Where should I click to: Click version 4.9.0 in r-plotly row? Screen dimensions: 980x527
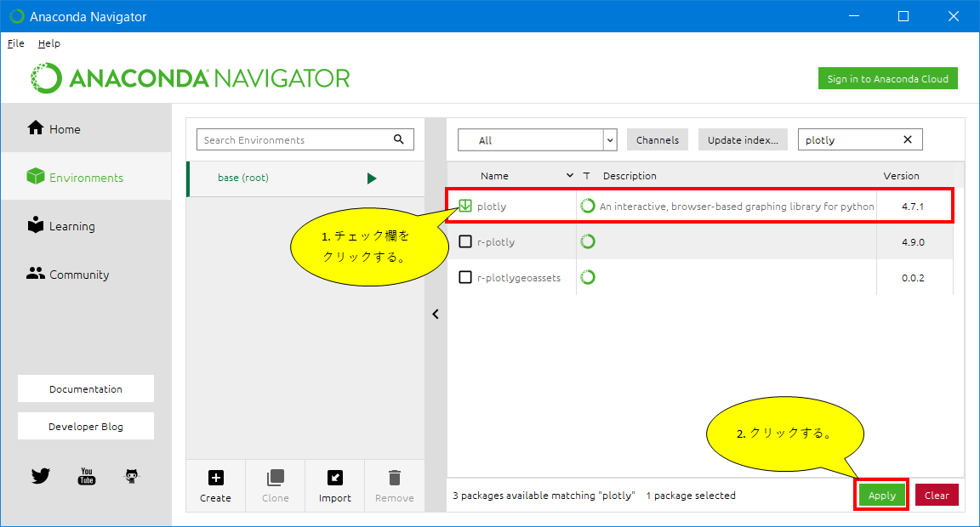[913, 242]
